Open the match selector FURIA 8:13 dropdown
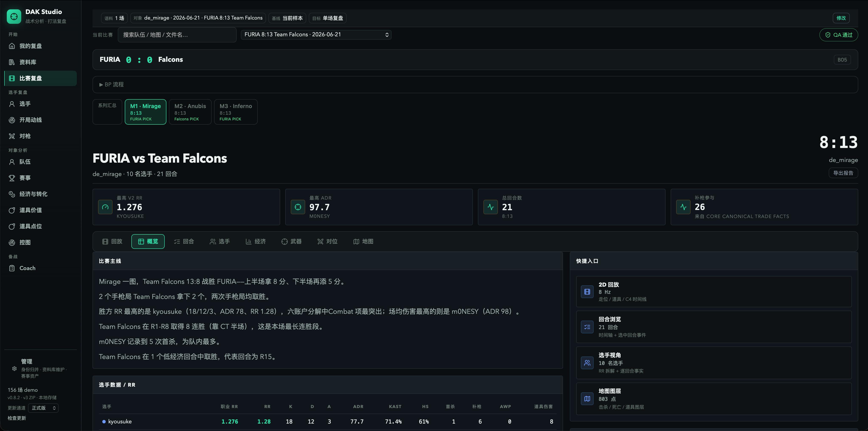The image size is (868, 431). coord(316,34)
